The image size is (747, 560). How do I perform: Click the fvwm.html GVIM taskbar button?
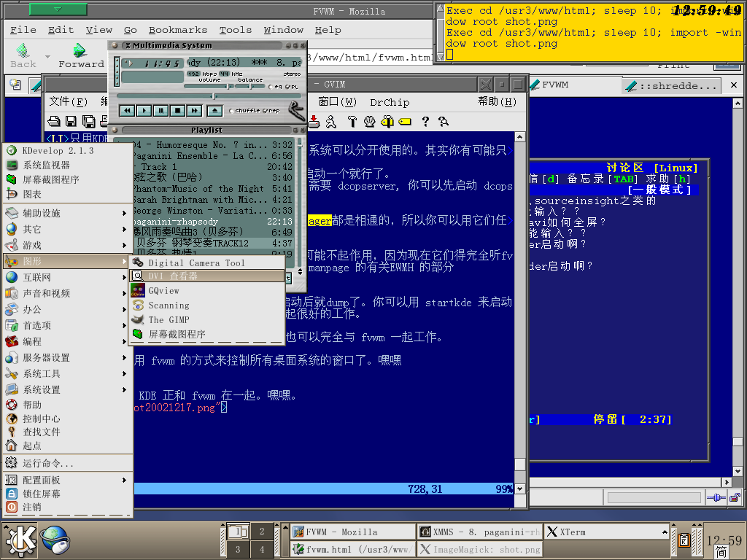(353, 550)
